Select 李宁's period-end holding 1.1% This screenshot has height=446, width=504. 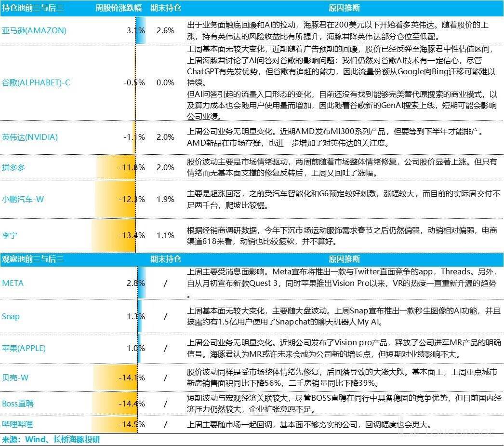[x=166, y=235]
